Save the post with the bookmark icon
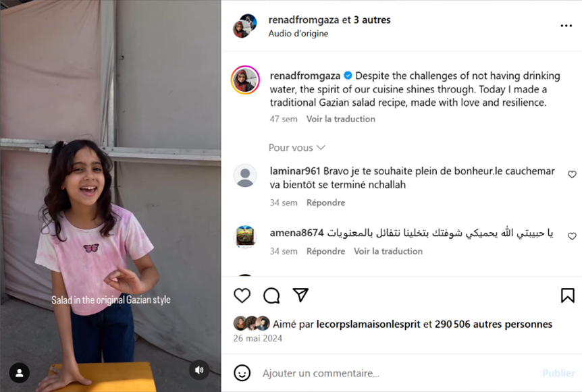 pos(568,296)
